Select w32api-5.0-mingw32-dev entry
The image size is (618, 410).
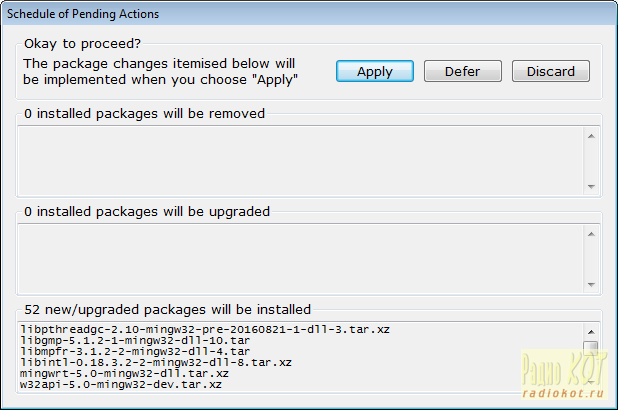pyautogui.click(x=121, y=384)
